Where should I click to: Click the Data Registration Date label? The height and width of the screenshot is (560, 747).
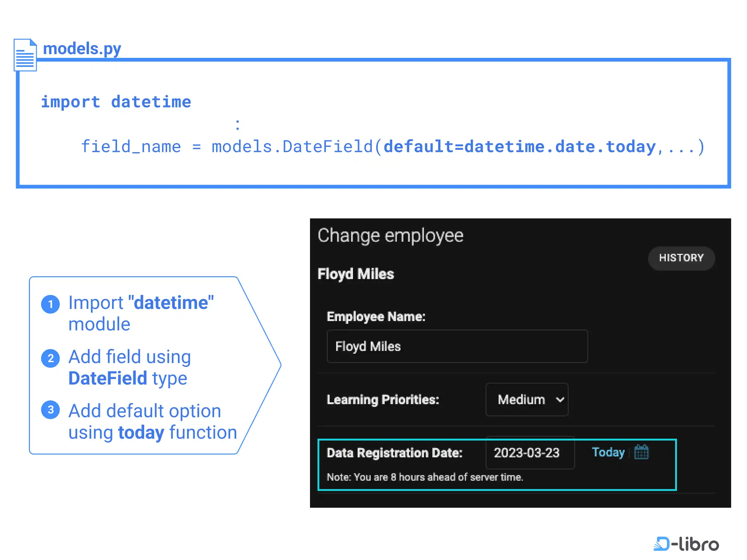tap(394, 453)
